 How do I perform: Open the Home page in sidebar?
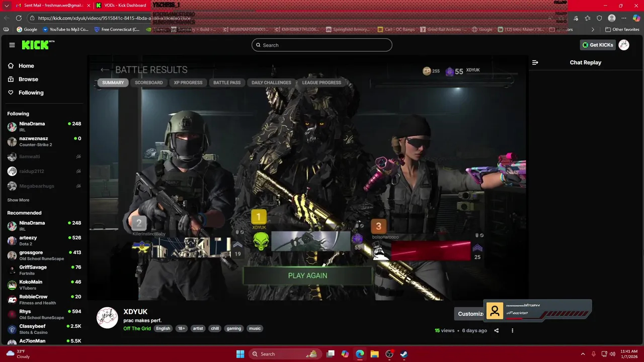21,66
